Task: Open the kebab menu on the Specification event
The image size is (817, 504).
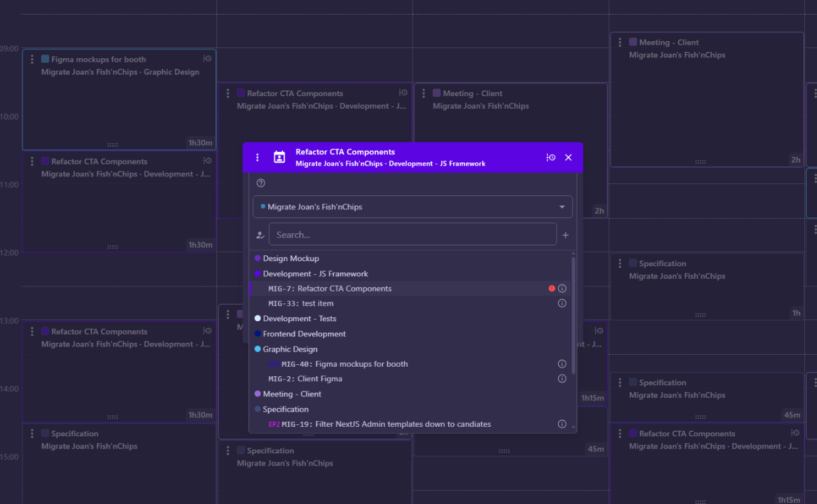Action: point(32,433)
